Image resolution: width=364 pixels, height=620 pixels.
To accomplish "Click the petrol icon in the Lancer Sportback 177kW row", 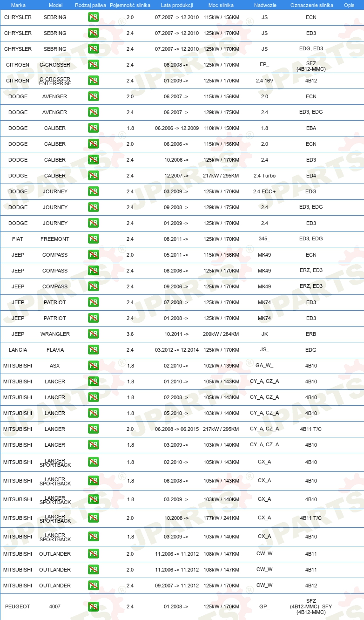I will click(x=94, y=518).
